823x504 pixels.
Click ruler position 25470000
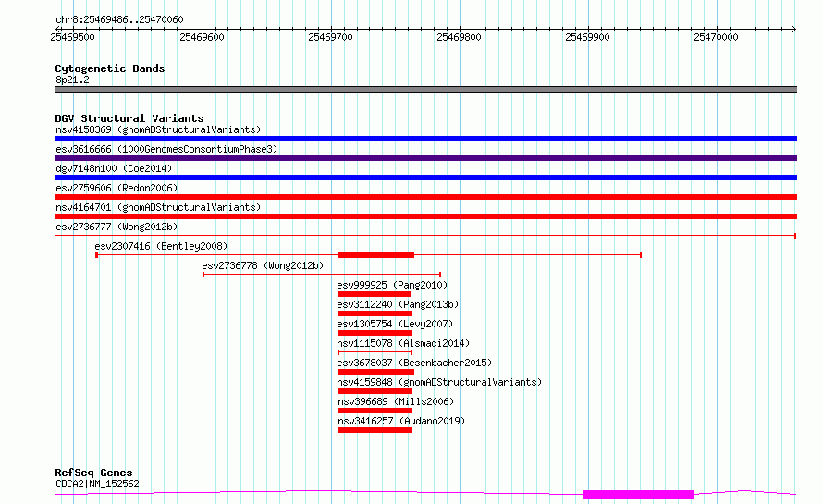coord(716,37)
